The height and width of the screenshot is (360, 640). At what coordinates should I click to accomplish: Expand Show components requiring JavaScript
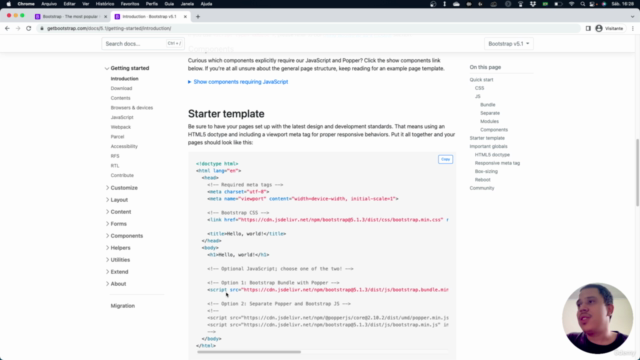coord(238,82)
